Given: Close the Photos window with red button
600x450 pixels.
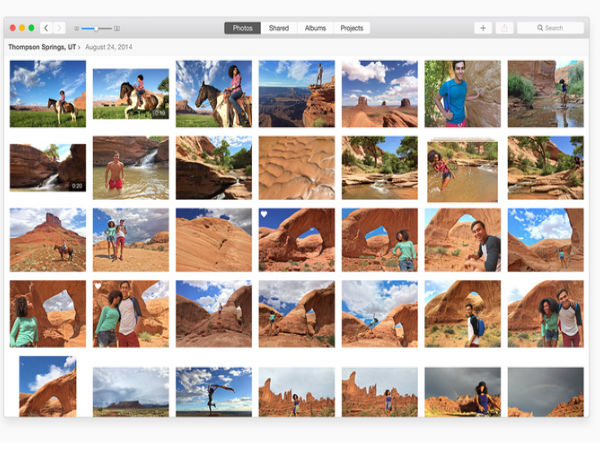Looking at the screenshot, I should (x=13, y=28).
